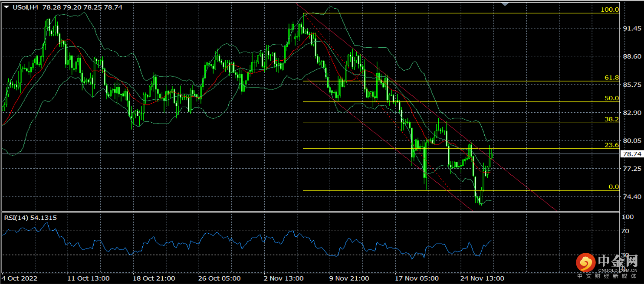The height and width of the screenshot is (284, 644).
Task: Select the Fibonacci 61.8 level line label
Action: tap(611, 78)
